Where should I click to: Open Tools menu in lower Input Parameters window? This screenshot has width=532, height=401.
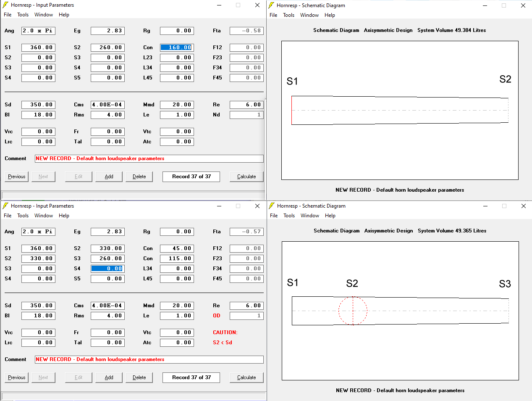coord(23,216)
